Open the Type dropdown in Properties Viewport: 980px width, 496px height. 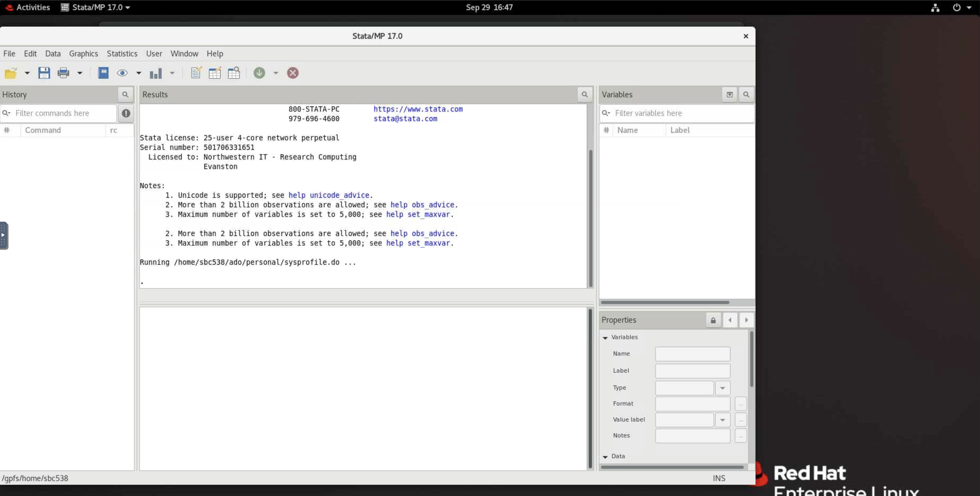[x=723, y=388]
